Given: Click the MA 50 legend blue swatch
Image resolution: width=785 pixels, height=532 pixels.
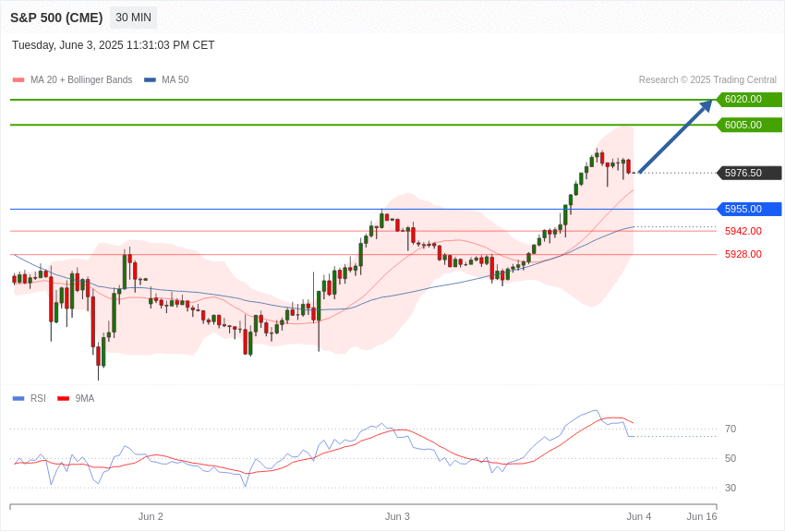Looking at the screenshot, I should [x=150, y=80].
